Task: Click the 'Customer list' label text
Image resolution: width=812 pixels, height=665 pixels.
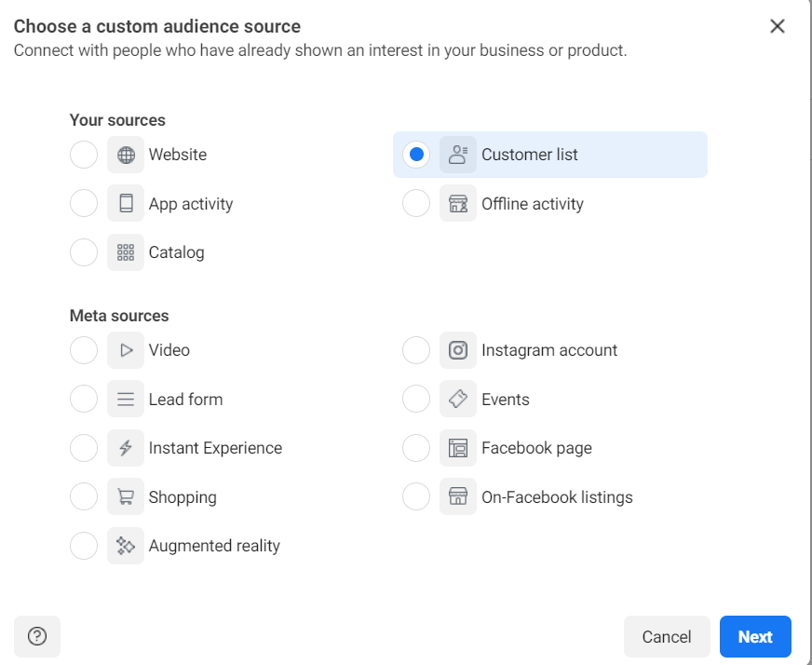Action: tap(530, 155)
